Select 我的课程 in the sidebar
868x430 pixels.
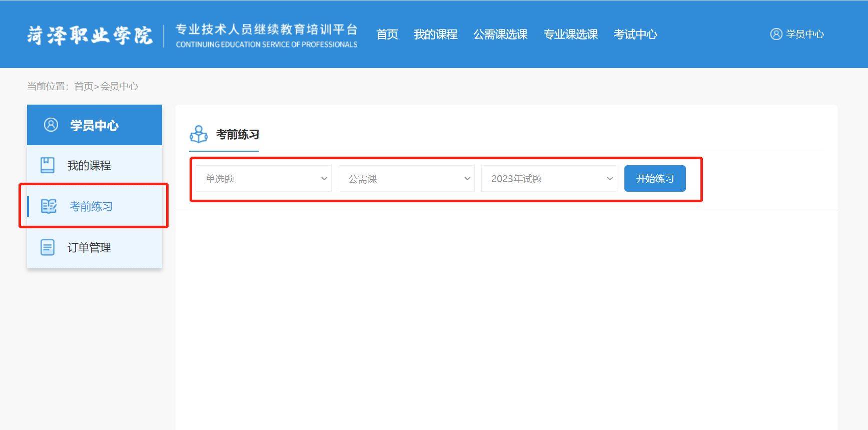click(95, 165)
